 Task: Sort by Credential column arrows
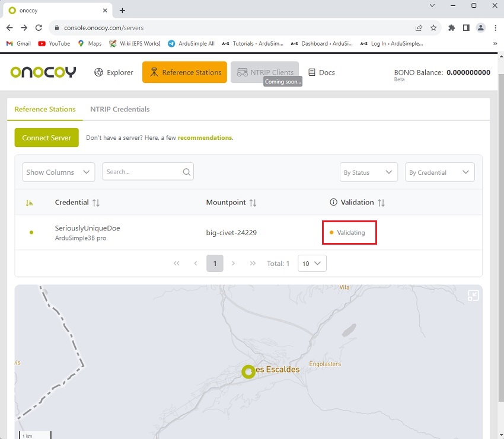tap(96, 203)
